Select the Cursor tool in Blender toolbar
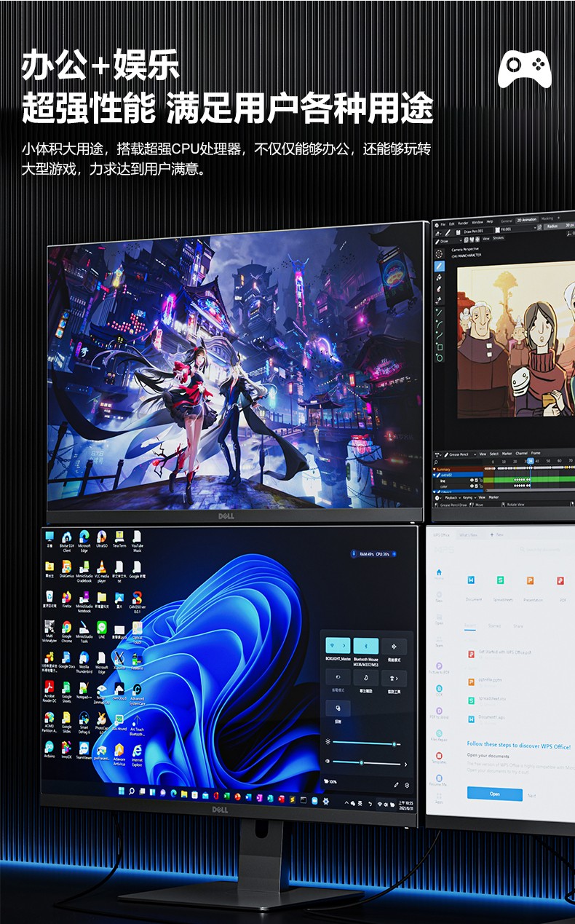Image resolution: width=575 pixels, height=924 pixels. [x=440, y=253]
